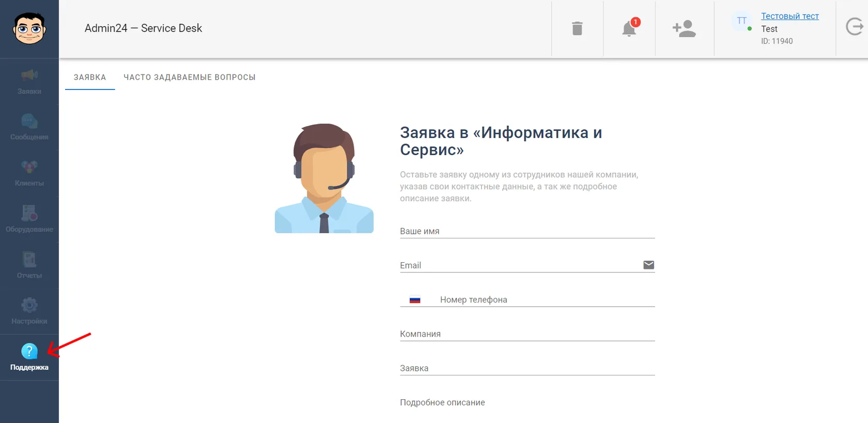Click the add user icon
This screenshot has width=868, height=423.
click(x=684, y=28)
